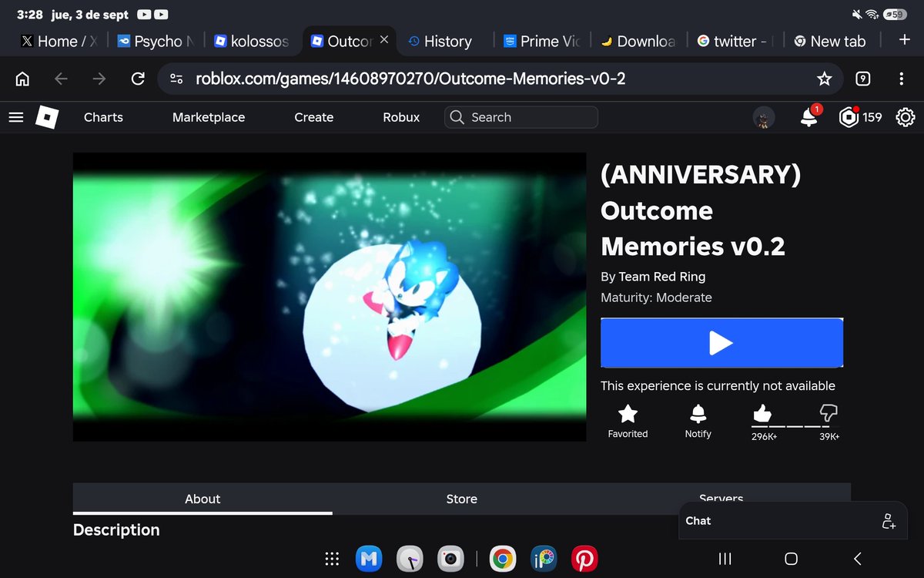Switch to the Download browser tab

tap(638, 41)
